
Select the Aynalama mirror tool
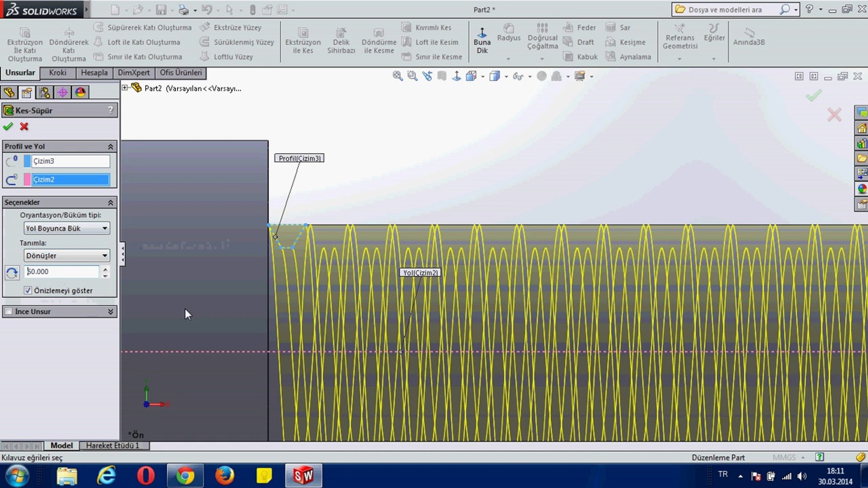[x=628, y=56]
